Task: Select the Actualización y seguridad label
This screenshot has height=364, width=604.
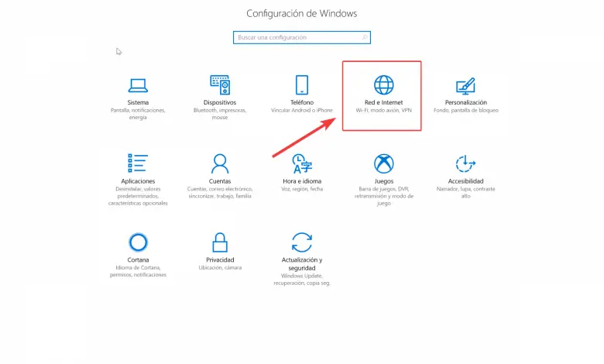Action: 302,264
